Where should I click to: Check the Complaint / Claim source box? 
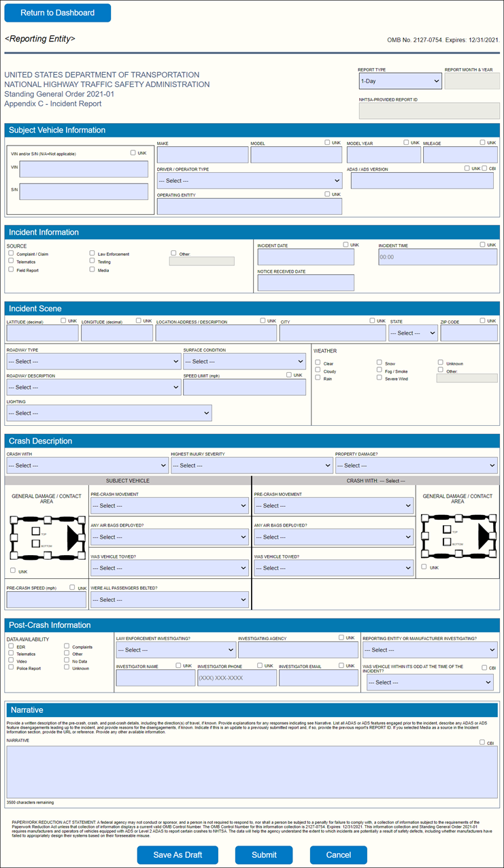click(11, 253)
